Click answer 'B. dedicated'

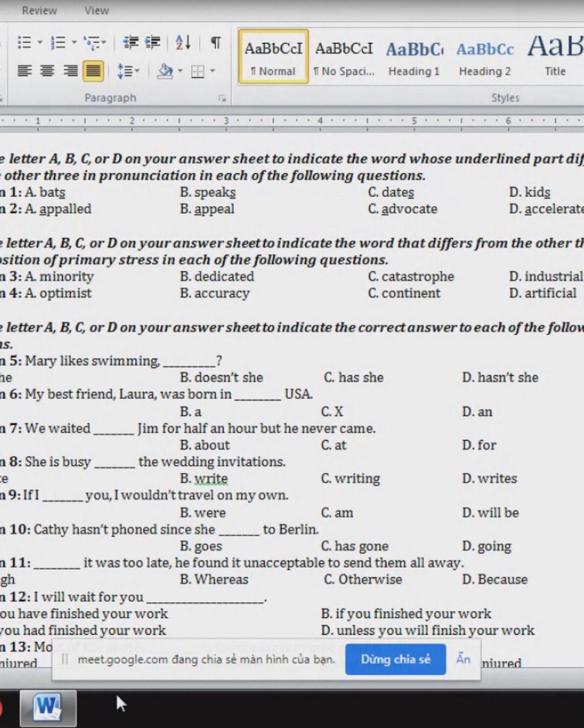coord(217,276)
